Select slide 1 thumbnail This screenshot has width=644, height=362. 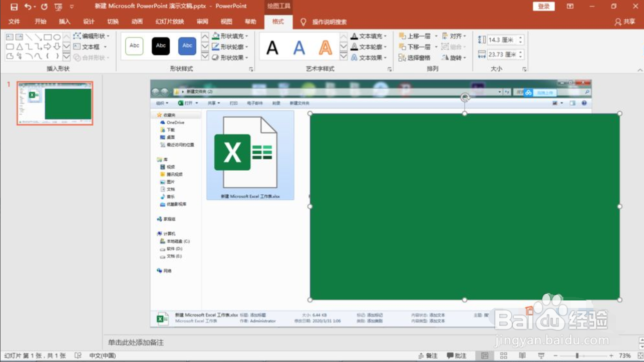[x=55, y=103]
